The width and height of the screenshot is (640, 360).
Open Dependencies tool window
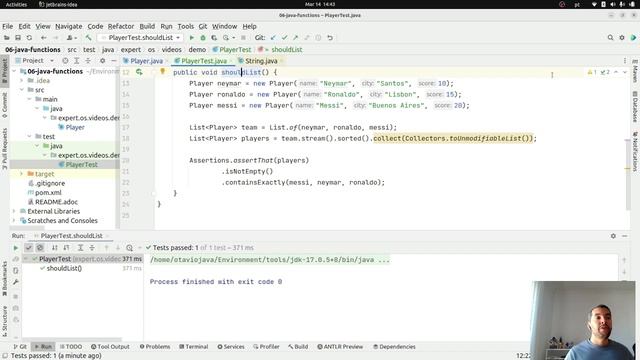pyautogui.click(x=394, y=347)
